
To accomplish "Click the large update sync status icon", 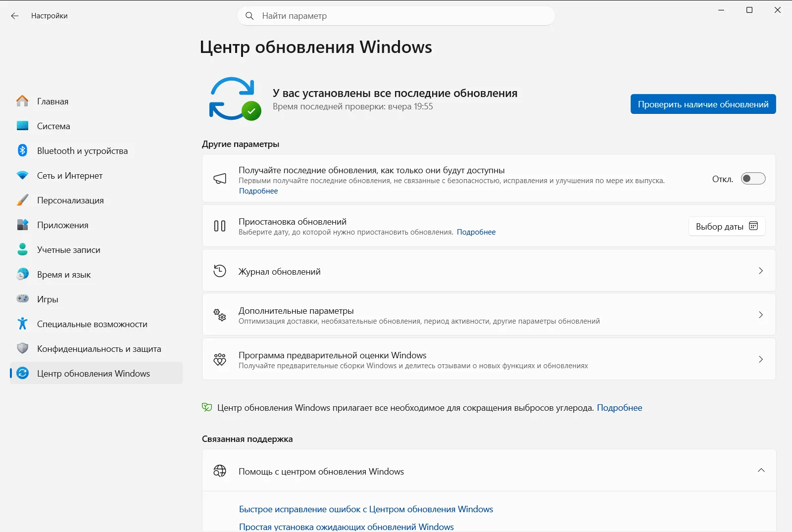I will point(234,98).
